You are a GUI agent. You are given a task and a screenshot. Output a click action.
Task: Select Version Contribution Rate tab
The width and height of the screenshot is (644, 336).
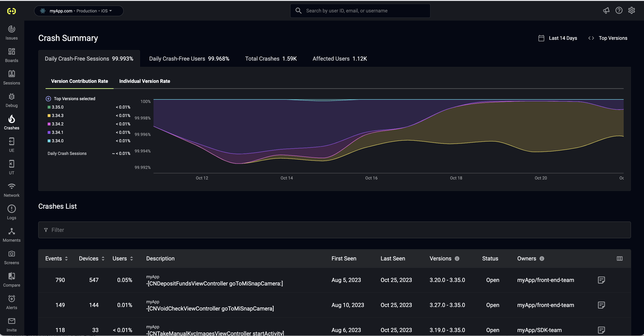(79, 81)
